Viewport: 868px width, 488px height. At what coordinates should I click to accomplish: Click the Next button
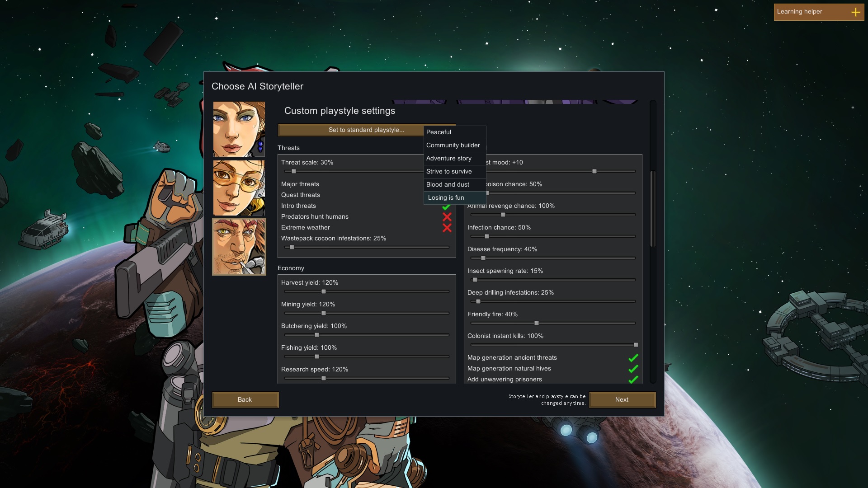[622, 400]
